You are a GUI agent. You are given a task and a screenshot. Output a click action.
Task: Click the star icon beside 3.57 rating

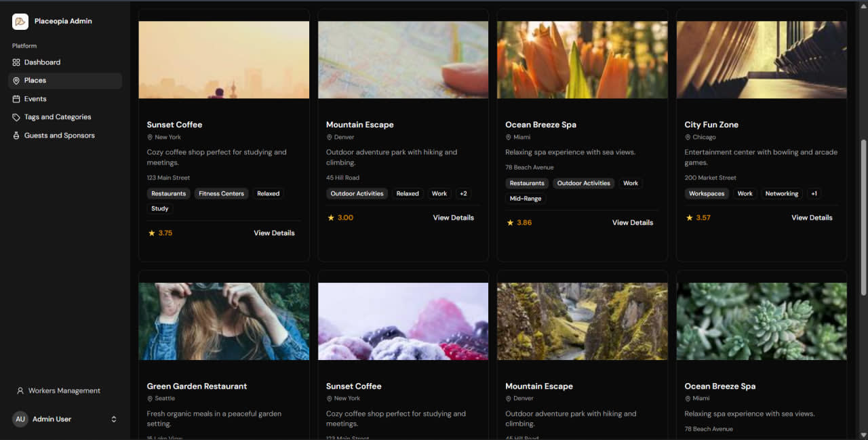coord(689,218)
